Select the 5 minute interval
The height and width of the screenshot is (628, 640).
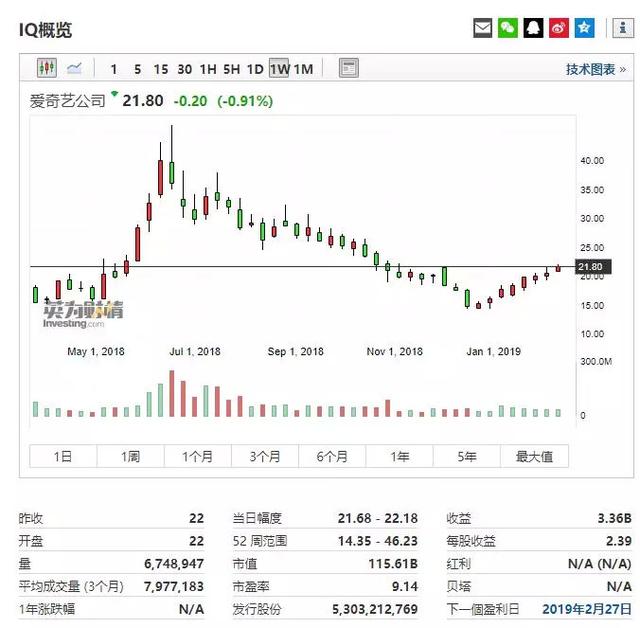coord(138,69)
